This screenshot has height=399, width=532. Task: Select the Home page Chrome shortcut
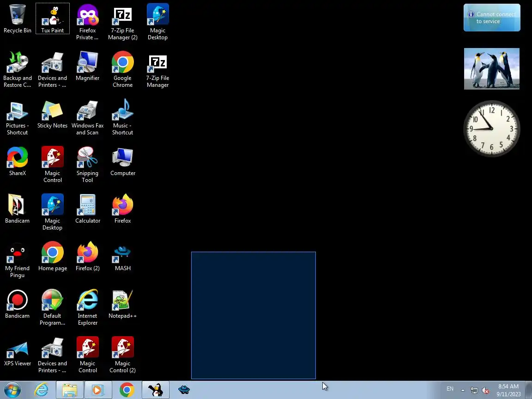(x=53, y=257)
